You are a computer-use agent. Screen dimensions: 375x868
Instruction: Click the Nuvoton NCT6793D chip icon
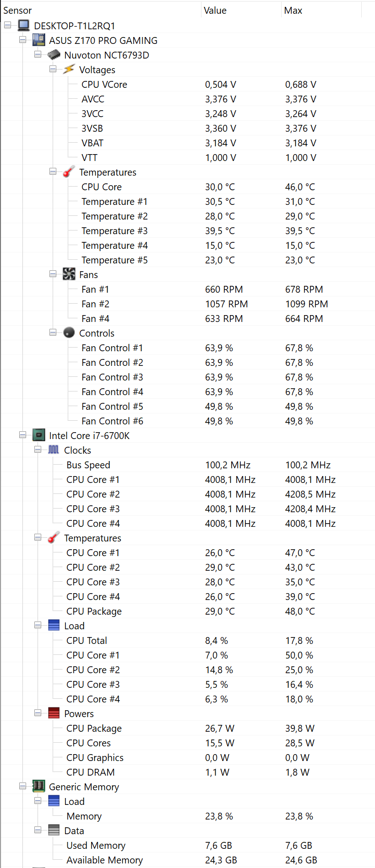(x=54, y=55)
